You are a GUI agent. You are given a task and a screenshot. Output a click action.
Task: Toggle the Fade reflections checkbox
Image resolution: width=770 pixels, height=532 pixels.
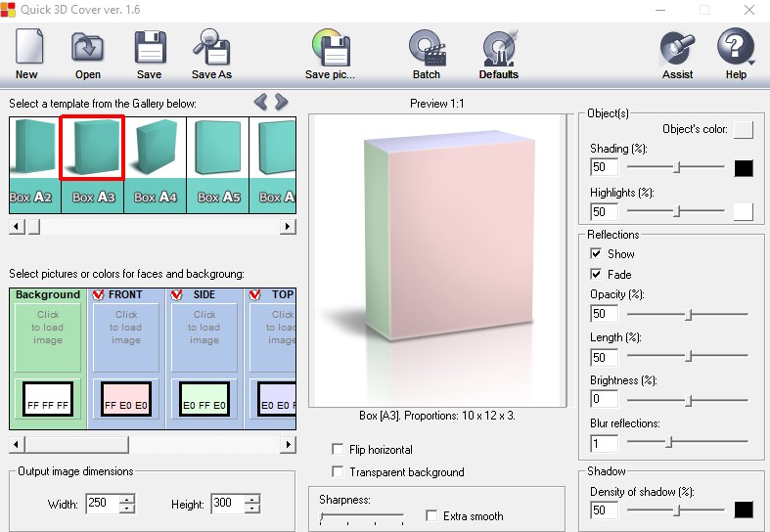[597, 275]
